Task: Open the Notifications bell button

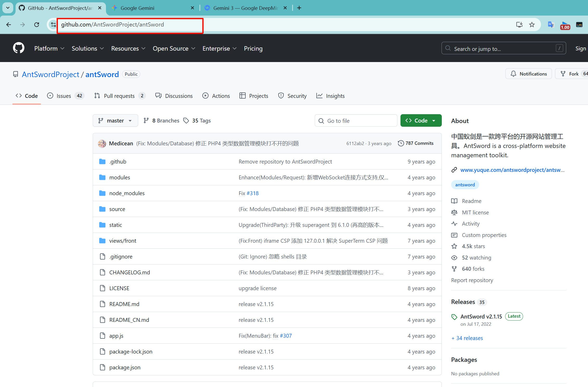Action: tap(529, 74)
